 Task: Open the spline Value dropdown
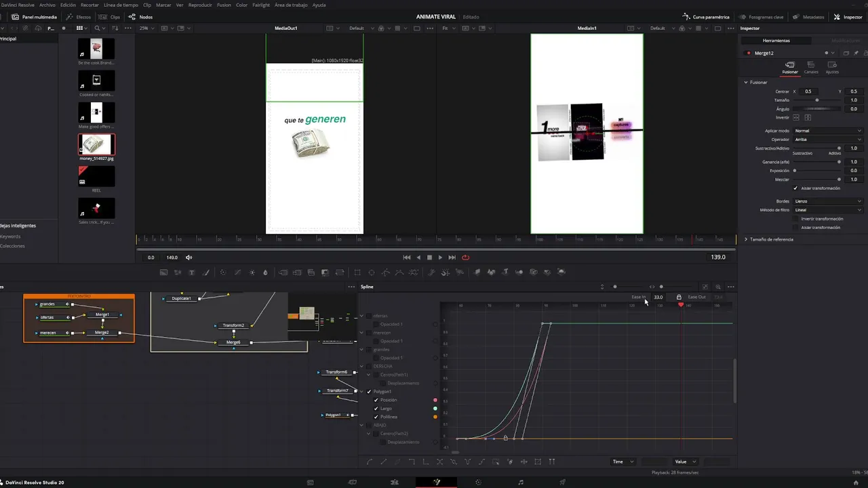pyautogui.click(x=684, y=462)
